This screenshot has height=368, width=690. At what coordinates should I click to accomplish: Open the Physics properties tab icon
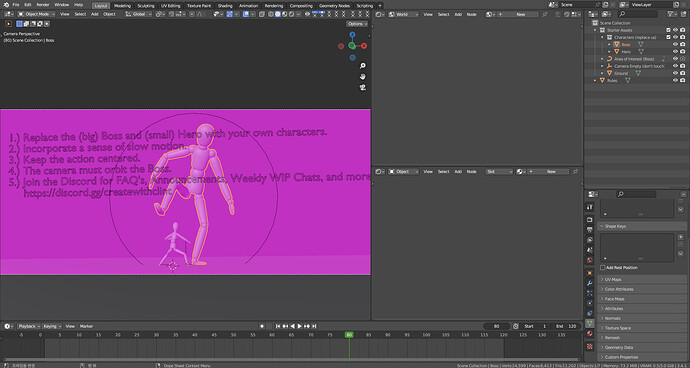click(590, 303)
